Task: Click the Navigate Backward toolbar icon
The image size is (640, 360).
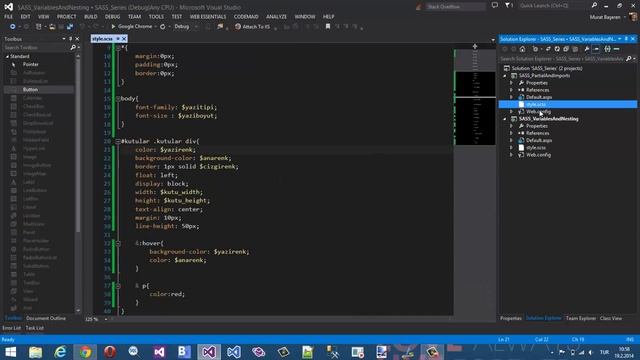Action: [12, 27]
